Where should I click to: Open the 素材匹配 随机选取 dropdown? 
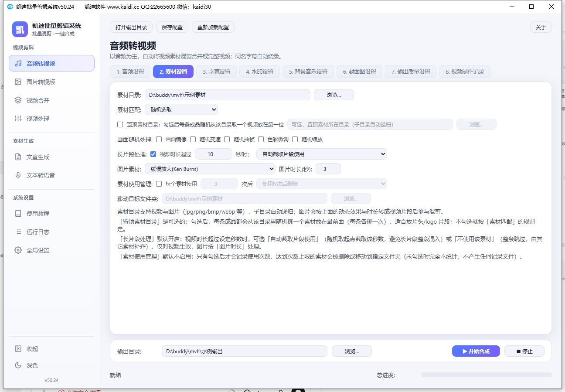(181, 109)
